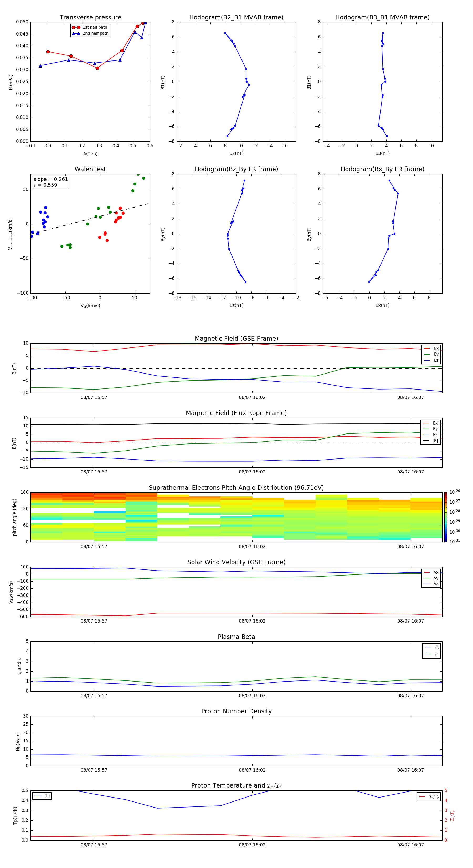Click 'B2(nT)' x-axis label
The width and height of the screenshot is (473, 868).
236,153
